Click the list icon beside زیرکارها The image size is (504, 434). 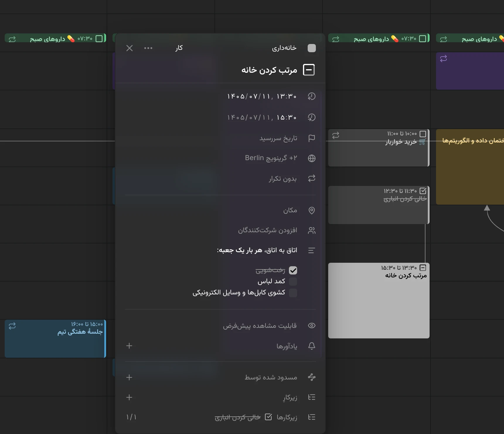click(312, 417)
